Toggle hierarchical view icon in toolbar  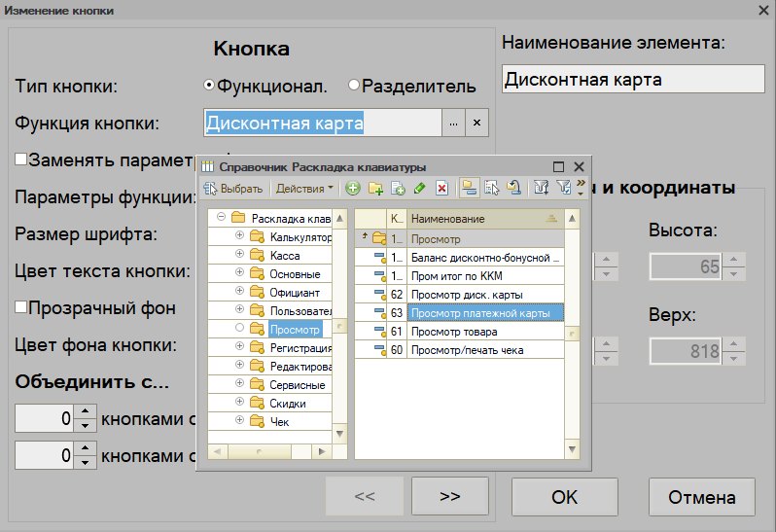tap(469, 188)
